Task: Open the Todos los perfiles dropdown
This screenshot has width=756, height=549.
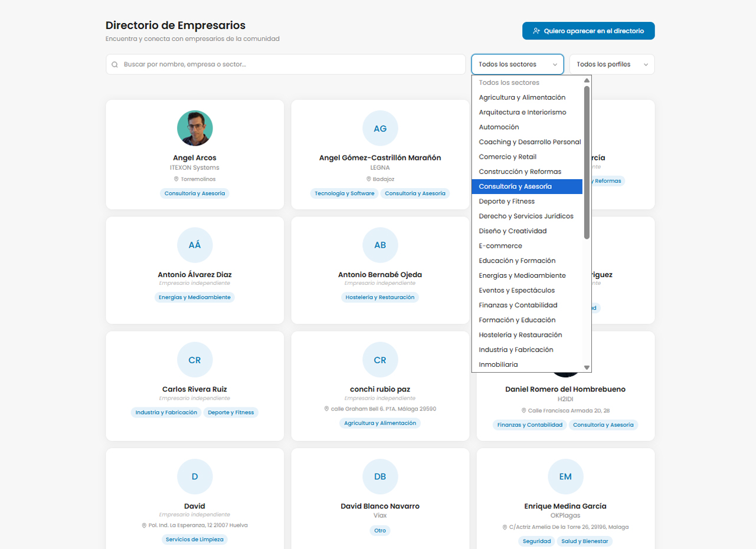Action: [x=611, y=64]
